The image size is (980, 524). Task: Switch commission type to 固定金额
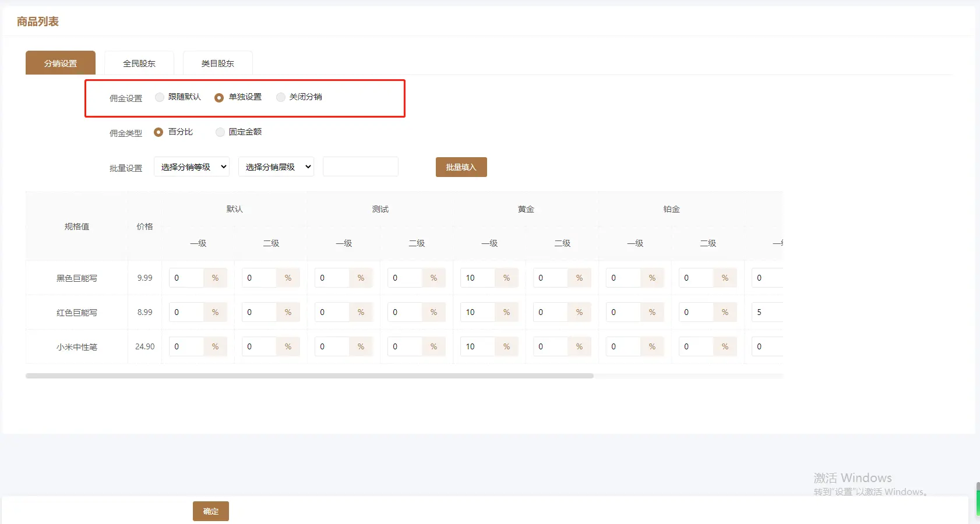click(x=220, y=132)
